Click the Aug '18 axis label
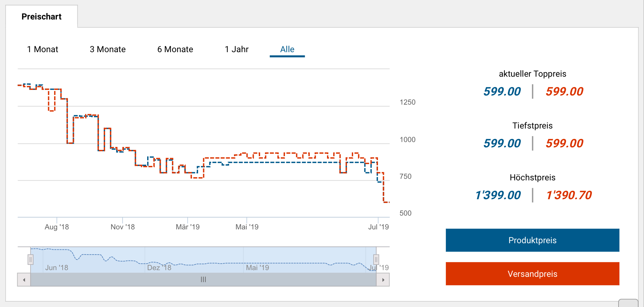Viewport: 644px width, 307px height. (x=57, y=227)
